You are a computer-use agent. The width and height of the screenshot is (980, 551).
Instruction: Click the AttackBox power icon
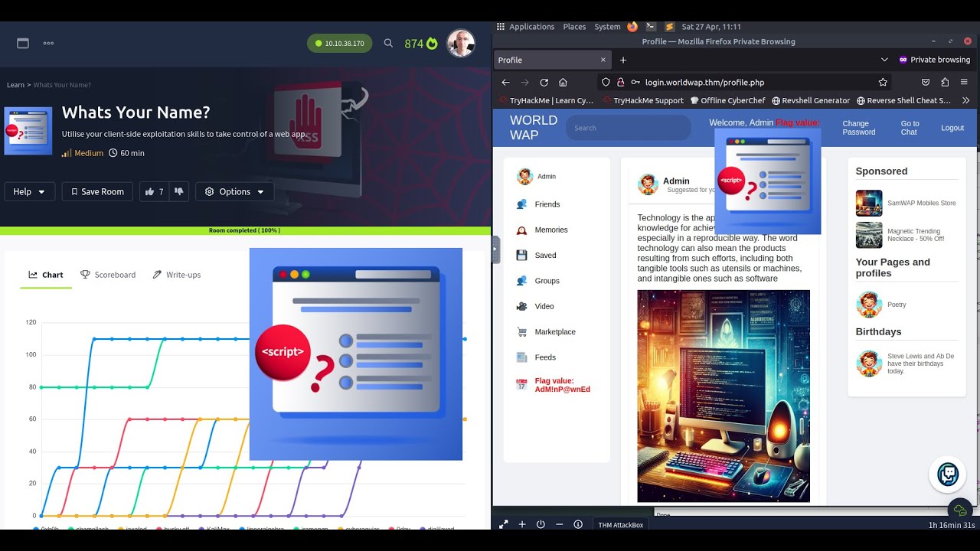tap(541, 524)
